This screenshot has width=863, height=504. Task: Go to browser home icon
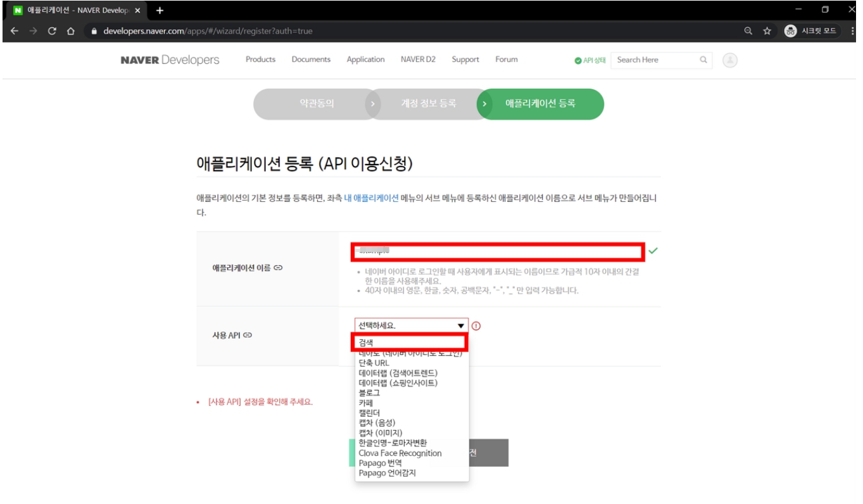[71, 31]
